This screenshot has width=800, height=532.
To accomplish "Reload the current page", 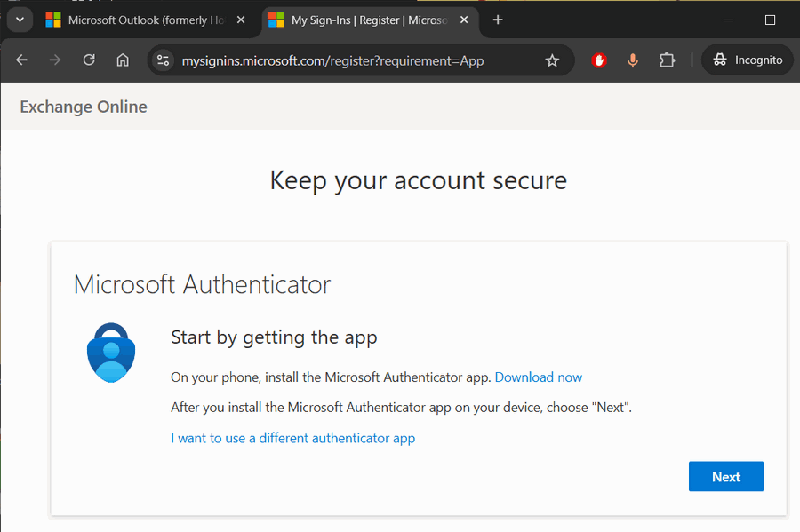I will (x=89, y=60).
